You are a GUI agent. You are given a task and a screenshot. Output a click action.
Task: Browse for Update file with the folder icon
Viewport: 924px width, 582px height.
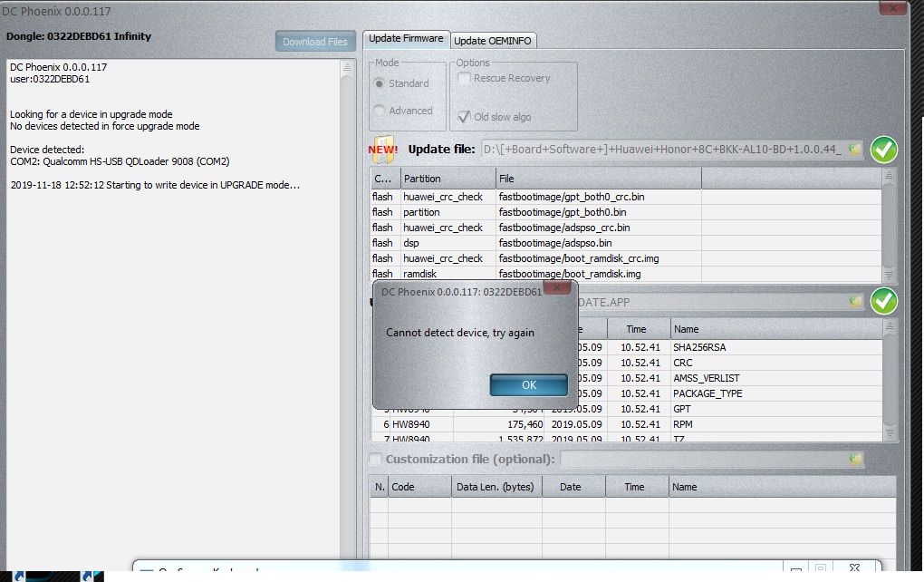854,150
